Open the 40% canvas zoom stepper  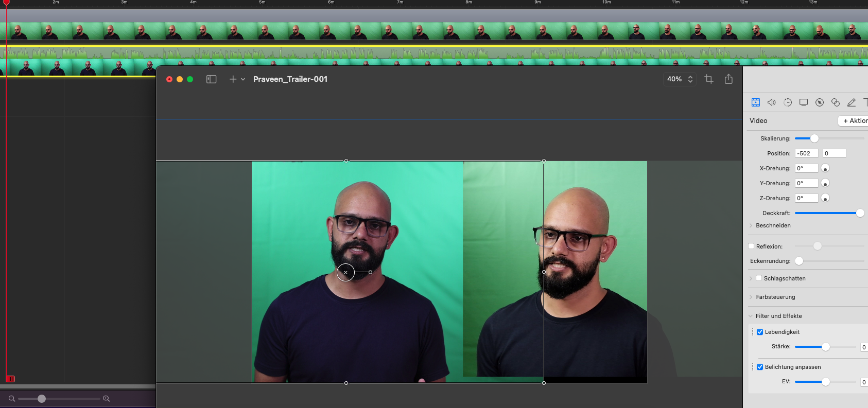680,79
